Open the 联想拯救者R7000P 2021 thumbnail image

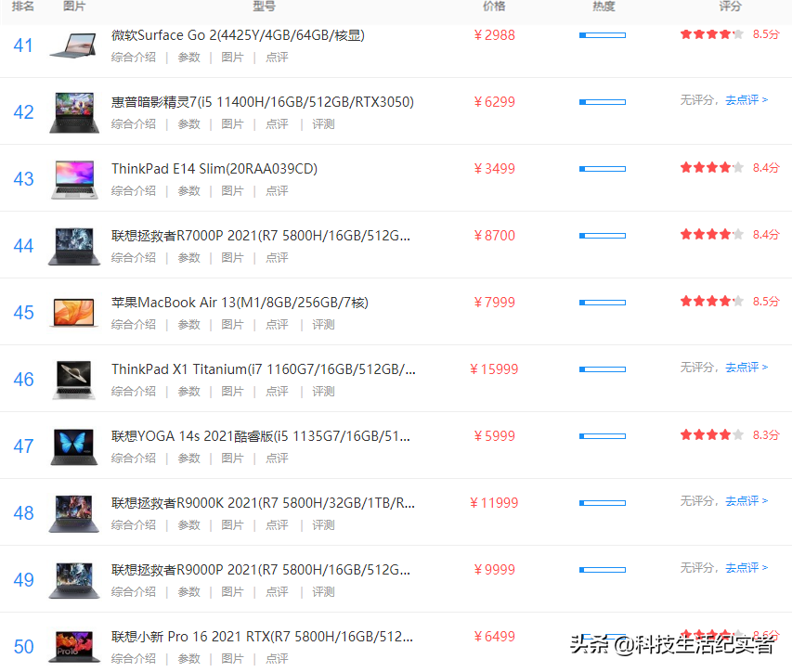click(73, 246)
